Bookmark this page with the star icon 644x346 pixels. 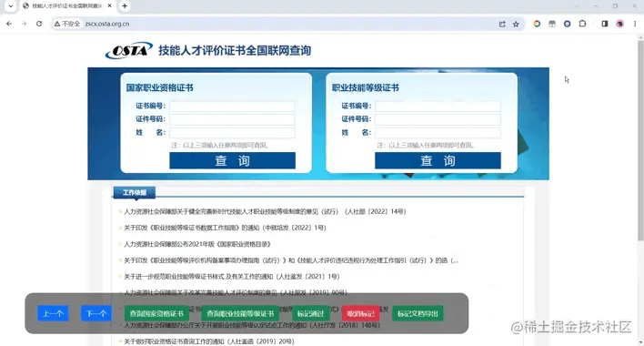516,24
